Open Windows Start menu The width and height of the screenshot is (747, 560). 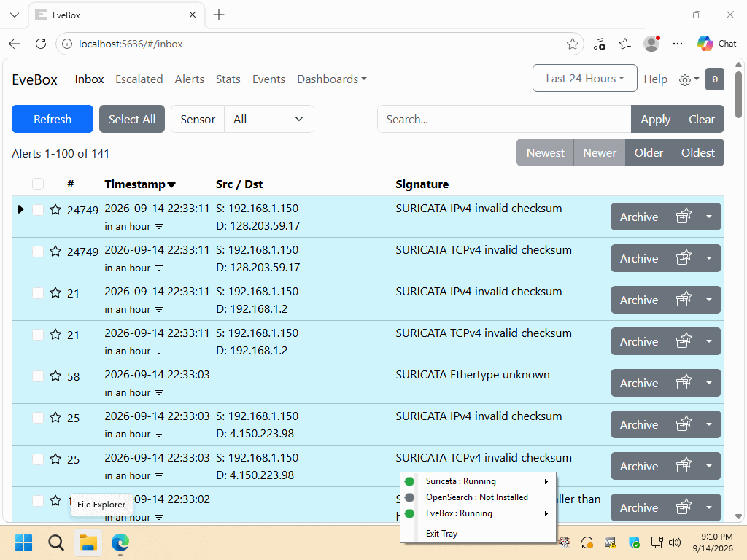tap(23, 542)
